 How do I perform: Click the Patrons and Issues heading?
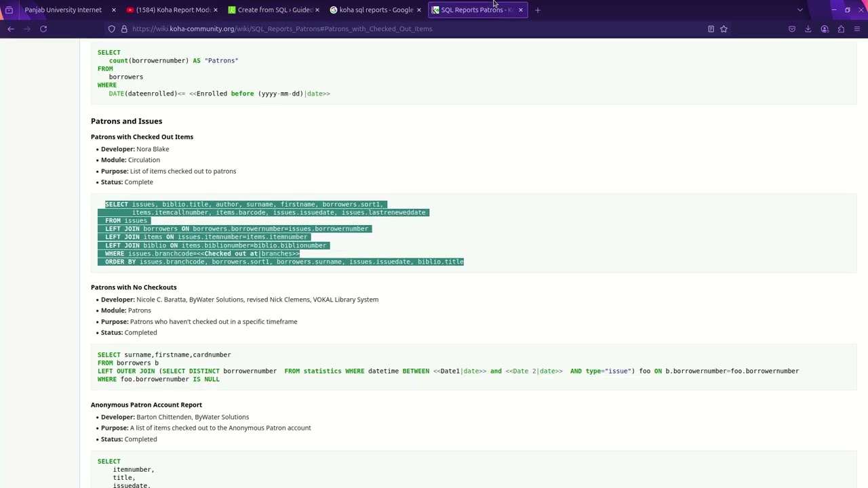pyautogui.click(x=127, y=121)
